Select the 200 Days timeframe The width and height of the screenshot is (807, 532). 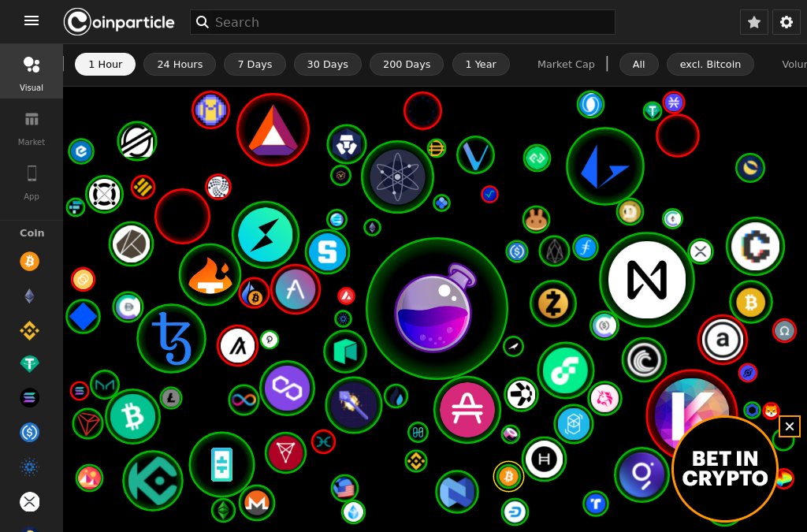[407, 65]
